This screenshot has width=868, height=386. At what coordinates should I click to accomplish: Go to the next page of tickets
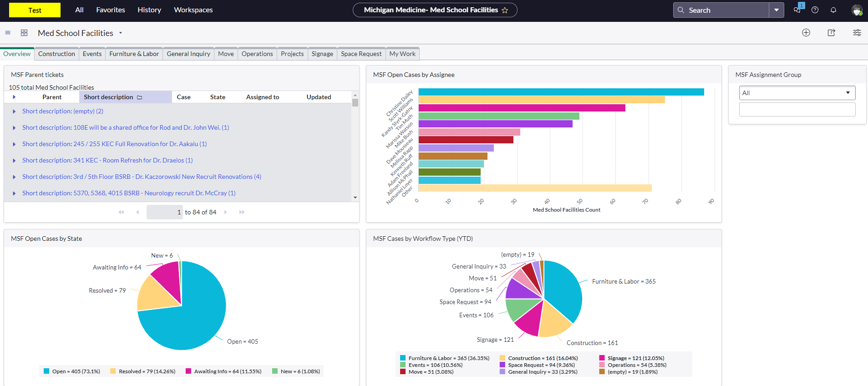pyautogui.click(x=225, y=212)
